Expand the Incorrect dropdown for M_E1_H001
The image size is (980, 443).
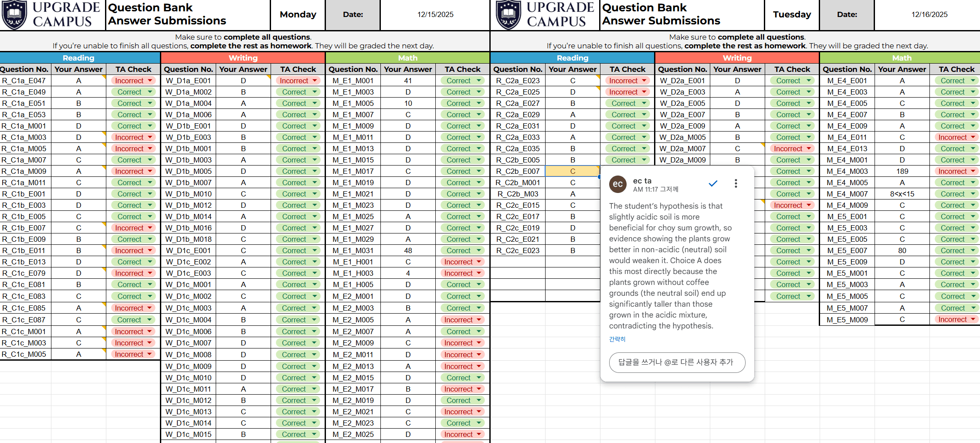coord(479,262)
